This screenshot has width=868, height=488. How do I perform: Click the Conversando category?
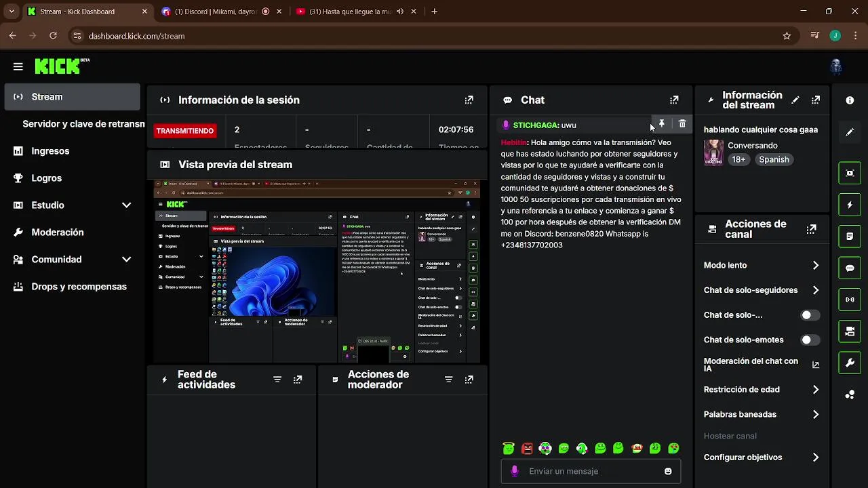pos(753,146)
